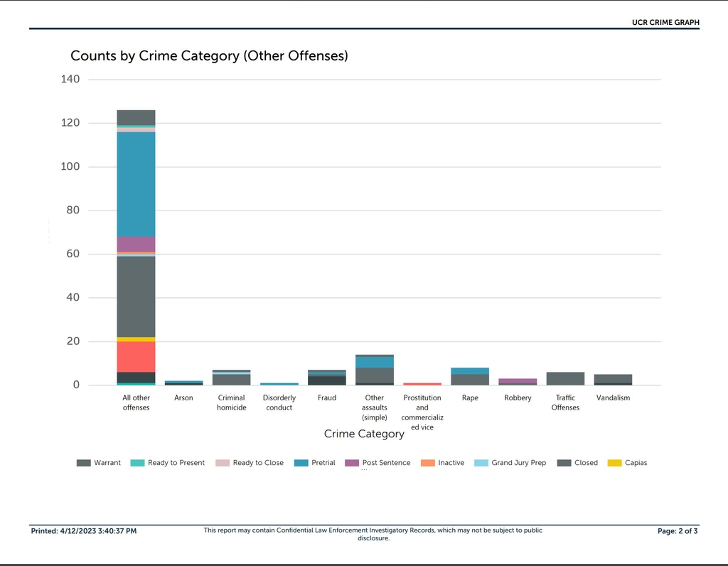
Task: Click the red segment of All other offenses bar
Action: (136, 357)
